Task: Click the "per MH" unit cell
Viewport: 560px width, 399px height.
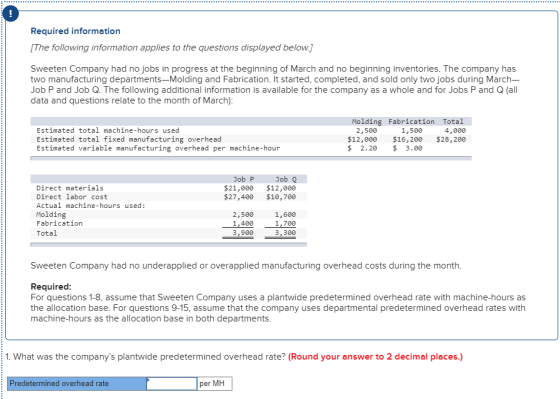Action: pyautogui.click(x=214, y=383)
